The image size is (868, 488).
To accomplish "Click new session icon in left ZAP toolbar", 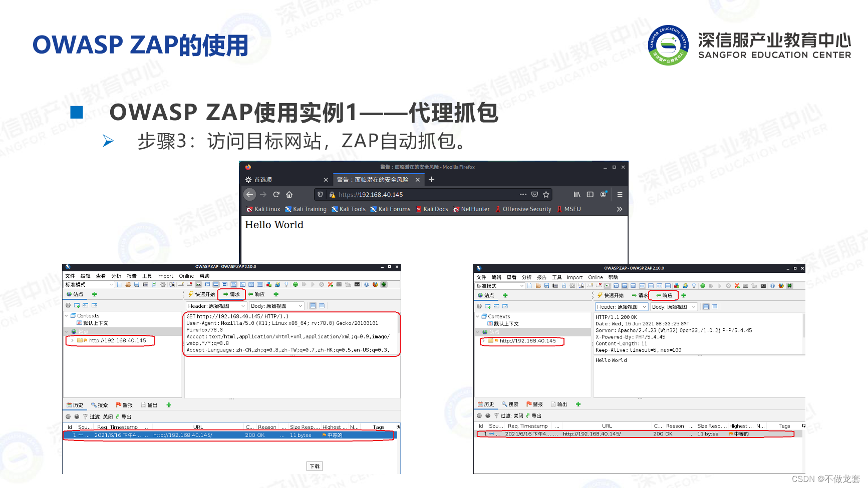I will tap(119, 284).
